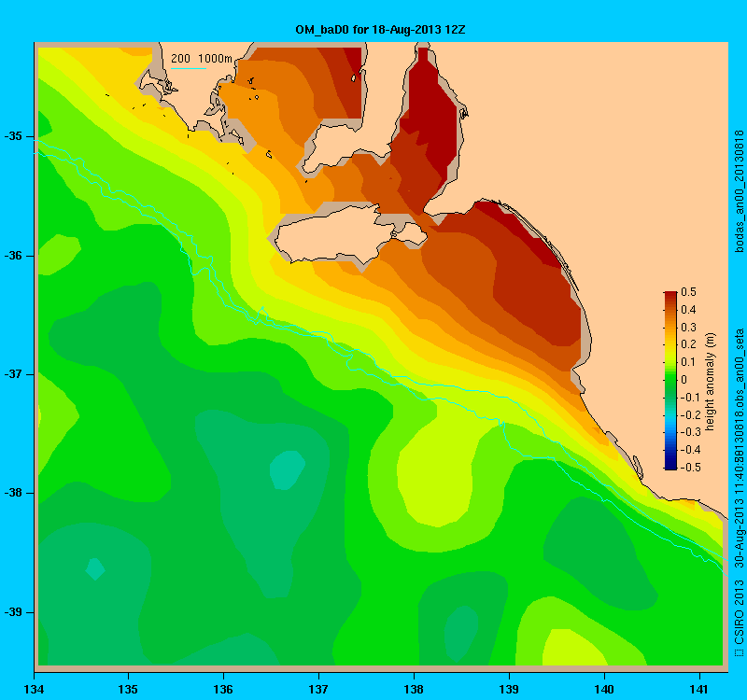Screen dimensions: 747x700
Task: Click longitude axis label 137
Action: [x=318, y=689]
